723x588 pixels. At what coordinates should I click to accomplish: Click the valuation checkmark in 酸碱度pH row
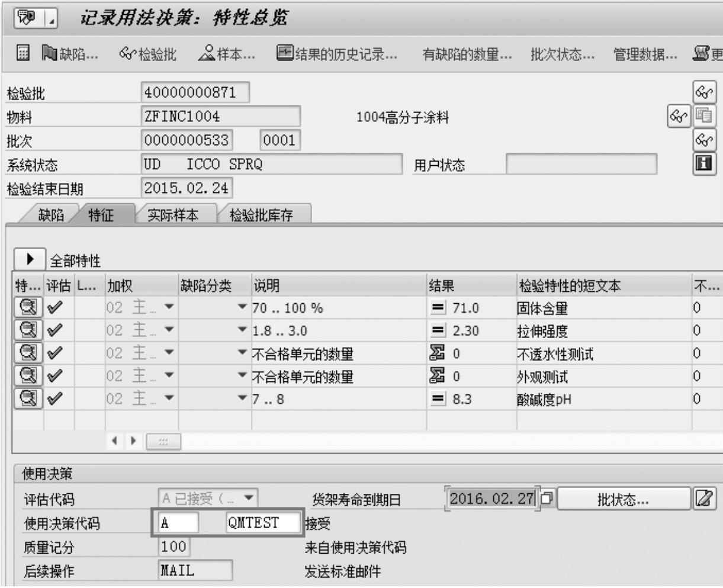click(55, 400)
